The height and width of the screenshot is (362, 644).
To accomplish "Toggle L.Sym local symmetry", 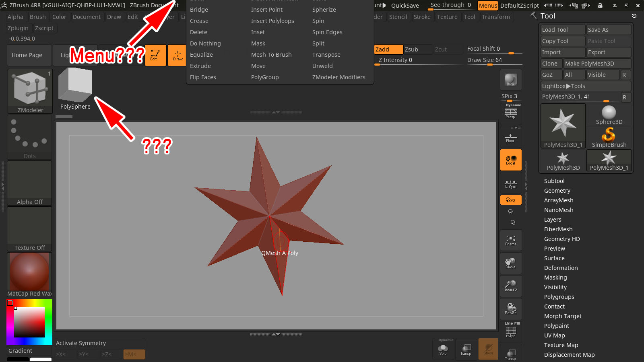I will click(511, 183).
